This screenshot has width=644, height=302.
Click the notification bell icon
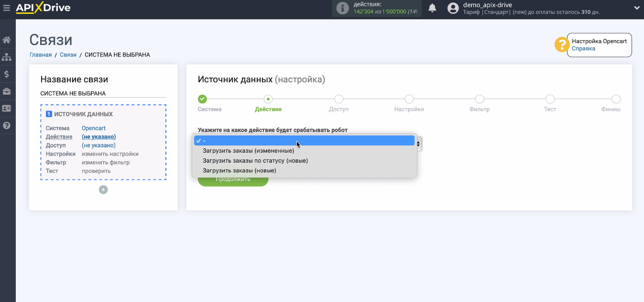(432, 8)
